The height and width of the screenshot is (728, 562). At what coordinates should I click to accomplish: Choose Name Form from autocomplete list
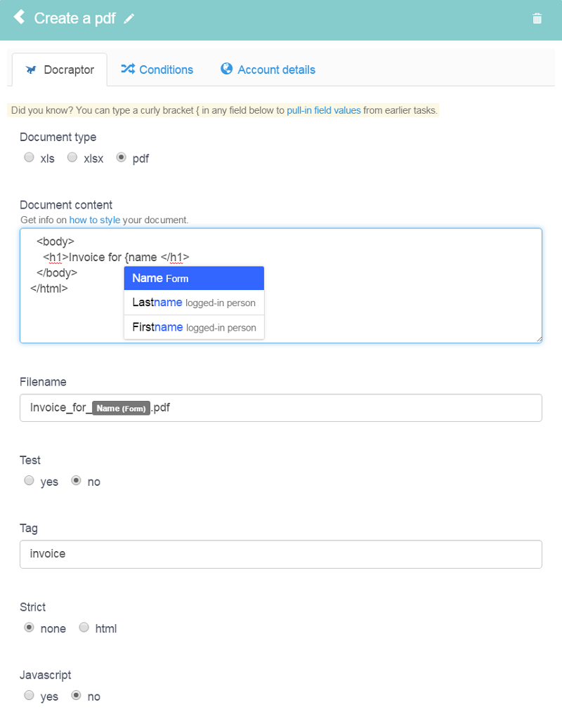coord(194,278)
